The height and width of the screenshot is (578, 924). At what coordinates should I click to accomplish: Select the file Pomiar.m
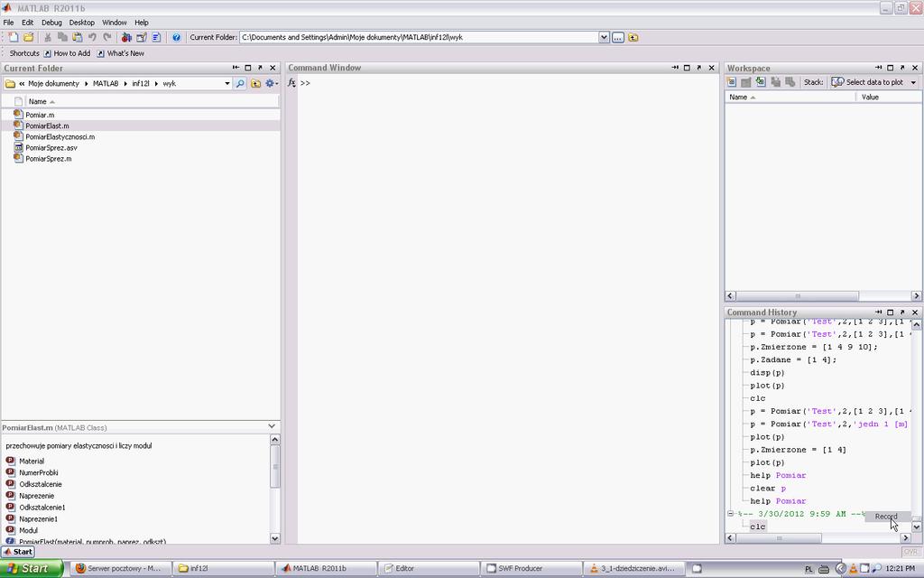pyautogui.click(x=40, y=115)
